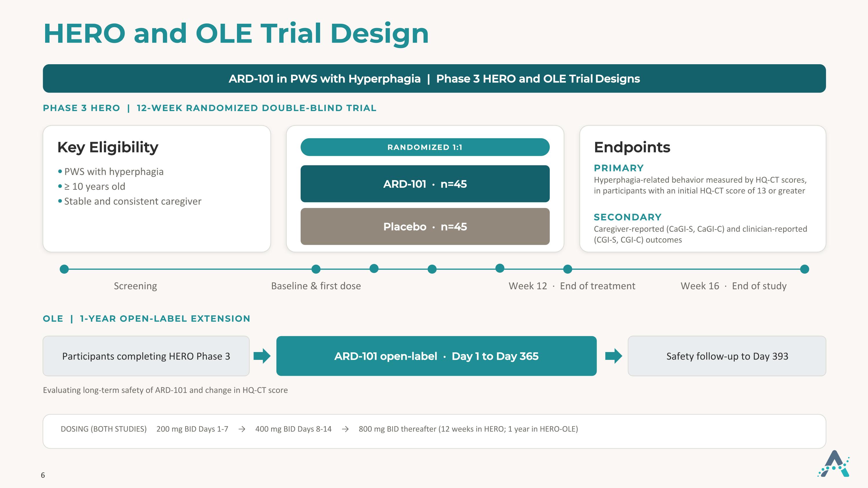The height and width of the screenshot is (488, 868).
Task: Click the Week 16 end of study dot
Action: tap(804, 269)
